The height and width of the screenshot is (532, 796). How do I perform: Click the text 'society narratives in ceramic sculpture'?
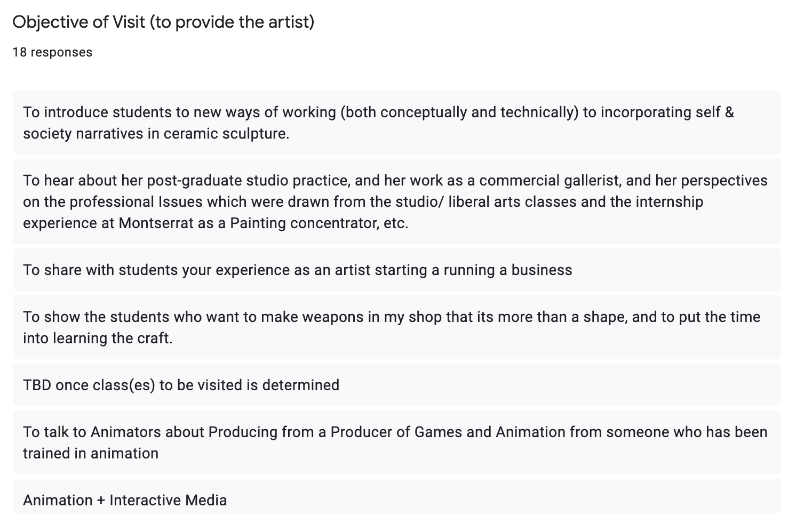155,134
